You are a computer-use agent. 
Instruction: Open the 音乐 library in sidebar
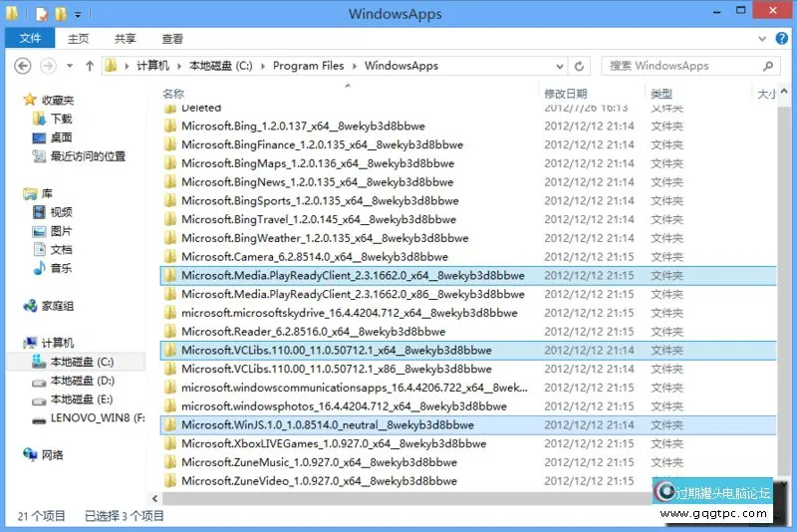pos(61,268)
